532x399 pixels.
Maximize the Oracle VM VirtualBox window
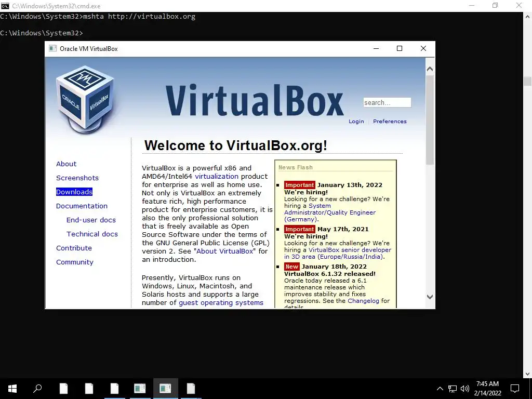click(400, 48)
